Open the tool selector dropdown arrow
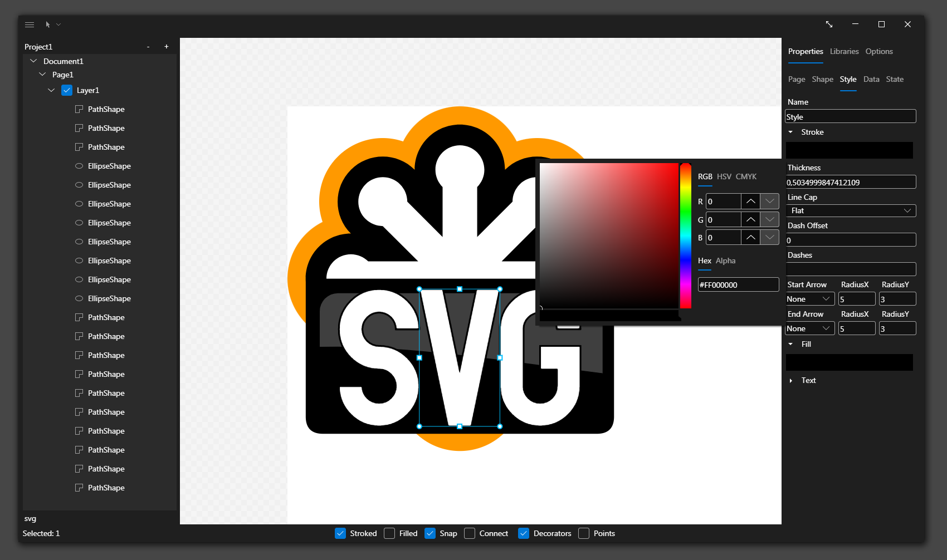The width and height of the screenshot is (947, 560). tap(58, 24)
